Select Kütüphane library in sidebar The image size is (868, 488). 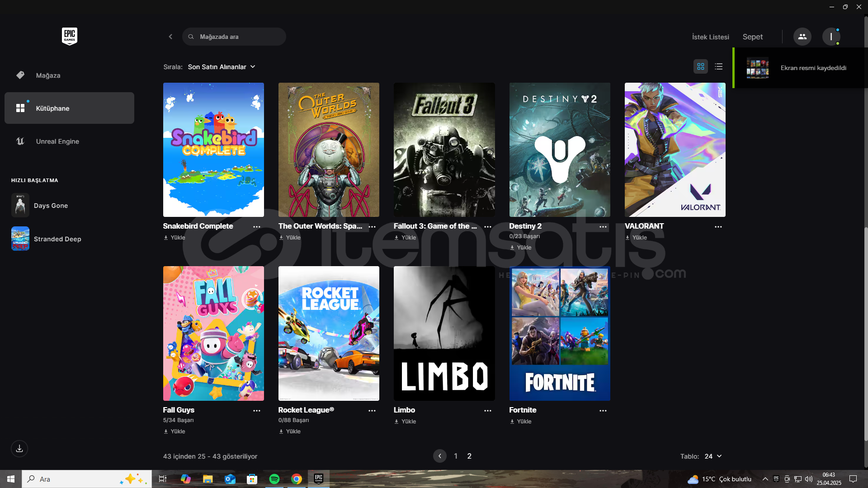(x=69, y=108)
